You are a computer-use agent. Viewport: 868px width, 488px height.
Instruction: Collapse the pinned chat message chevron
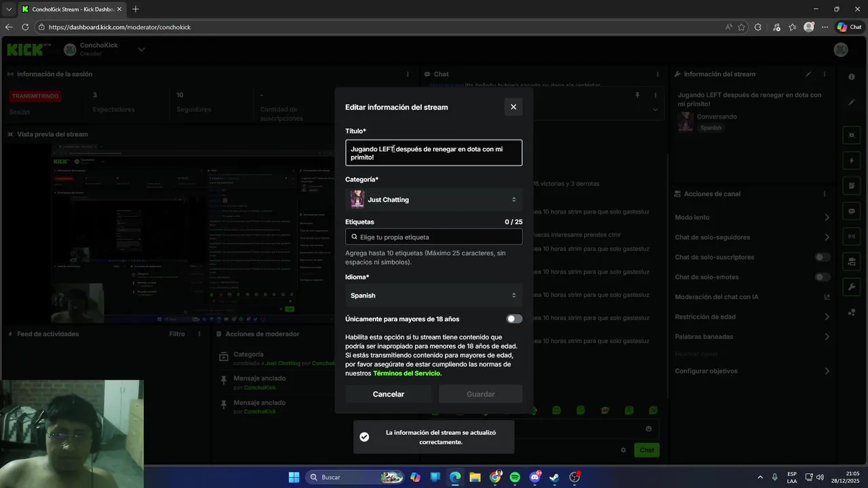click(x=655, y=110)
